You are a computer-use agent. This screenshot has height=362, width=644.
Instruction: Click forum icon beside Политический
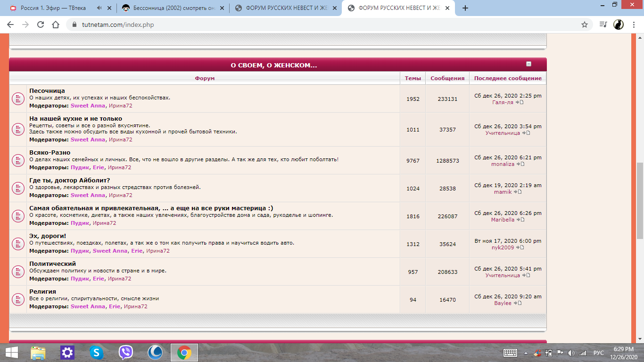pyautogui.click(x=18, y=271)
